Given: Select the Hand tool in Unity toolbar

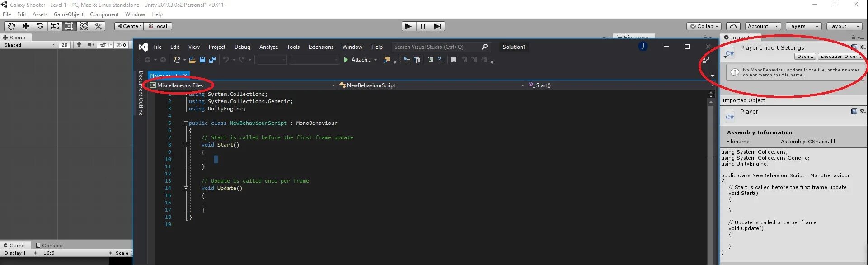Looking at the screenshot, I should pos(11,26).
